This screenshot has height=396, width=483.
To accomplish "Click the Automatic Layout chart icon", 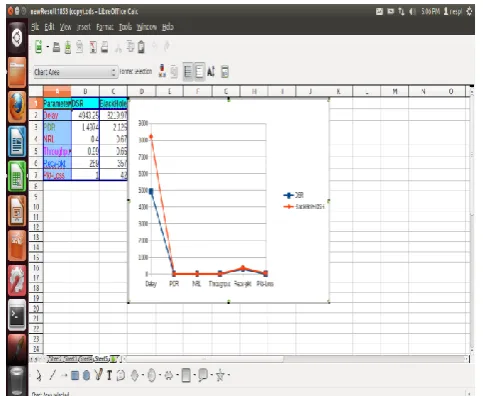I will coord(225,72).
